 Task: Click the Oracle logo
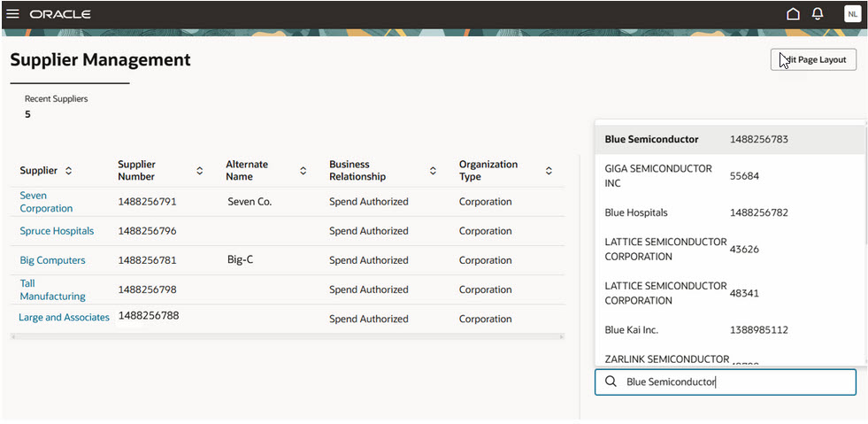coord(60,14)
